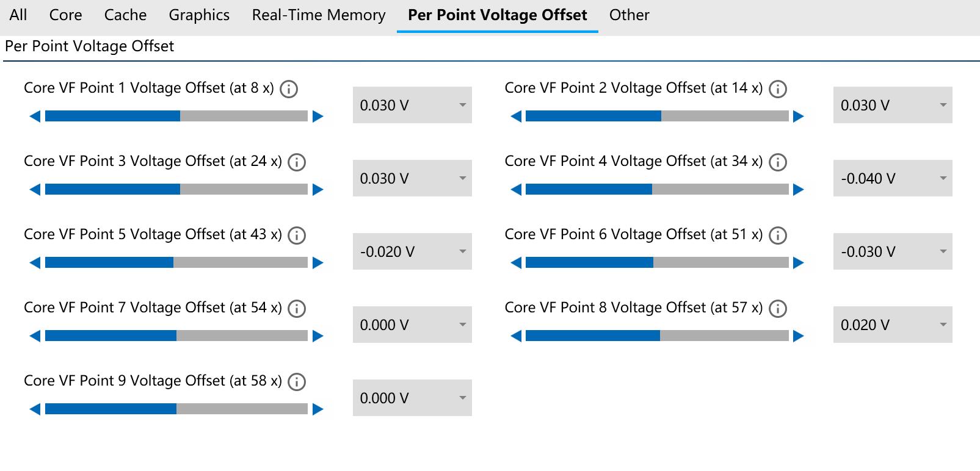Click right arrow of VF Point 7 slider
This screenshot has width=980, height=471.
[x=318, y=336]
